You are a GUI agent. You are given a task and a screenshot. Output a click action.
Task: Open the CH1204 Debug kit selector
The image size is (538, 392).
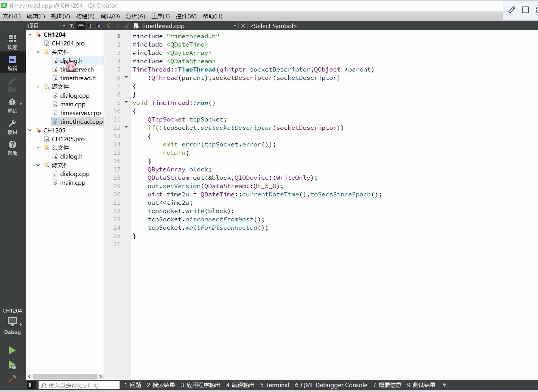click(x=12, y=322)
